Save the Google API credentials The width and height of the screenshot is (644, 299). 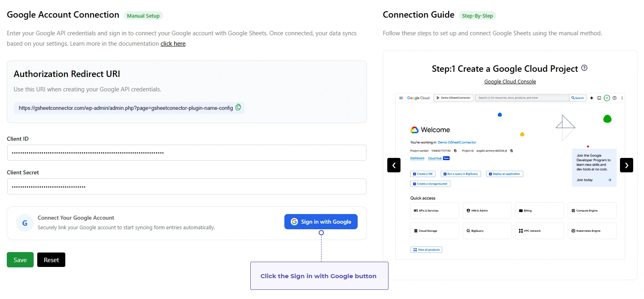(20, 260)
